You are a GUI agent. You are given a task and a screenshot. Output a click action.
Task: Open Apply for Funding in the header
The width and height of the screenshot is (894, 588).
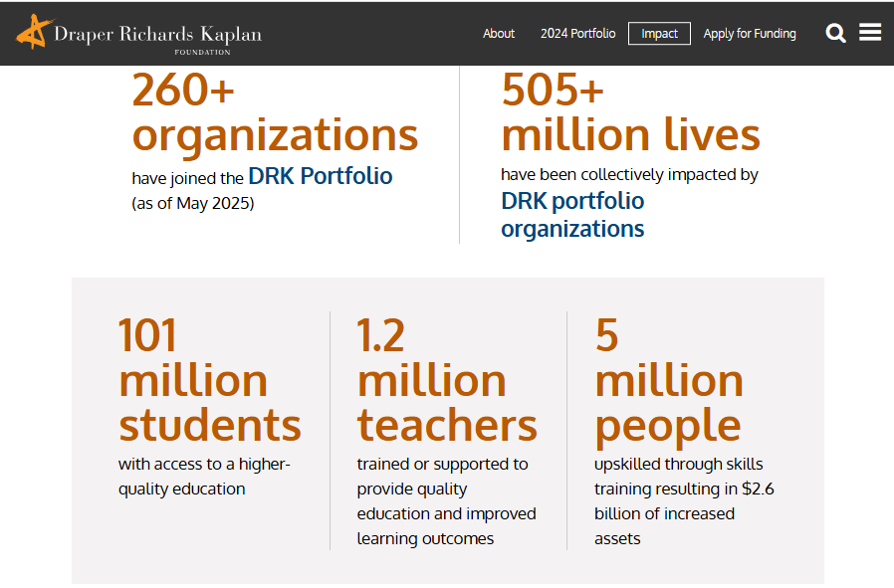tap(750, 34)
